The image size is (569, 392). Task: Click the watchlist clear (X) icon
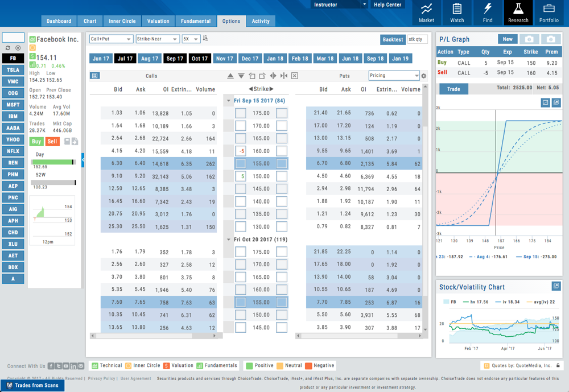(18, 48)
